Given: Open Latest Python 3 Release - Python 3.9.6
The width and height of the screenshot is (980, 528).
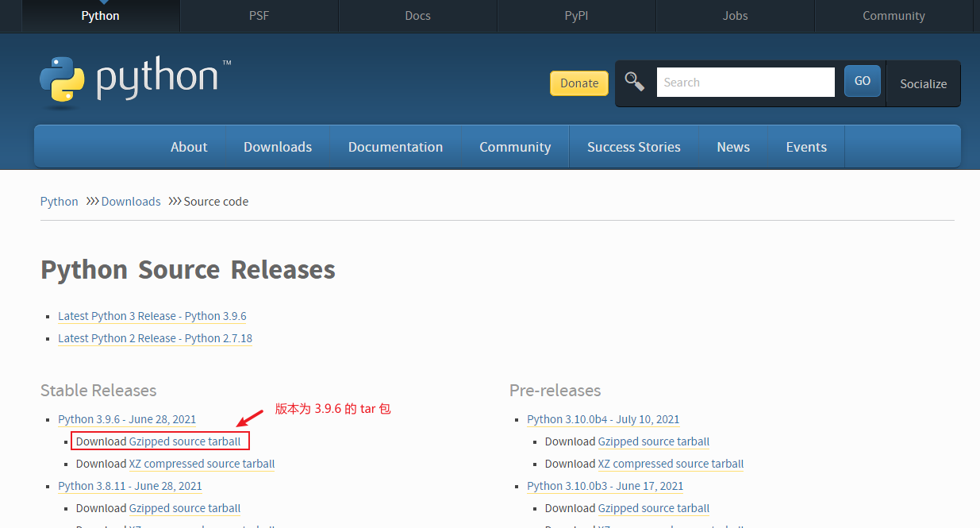Looking at the screenshot, I should (x=152, y=316).
